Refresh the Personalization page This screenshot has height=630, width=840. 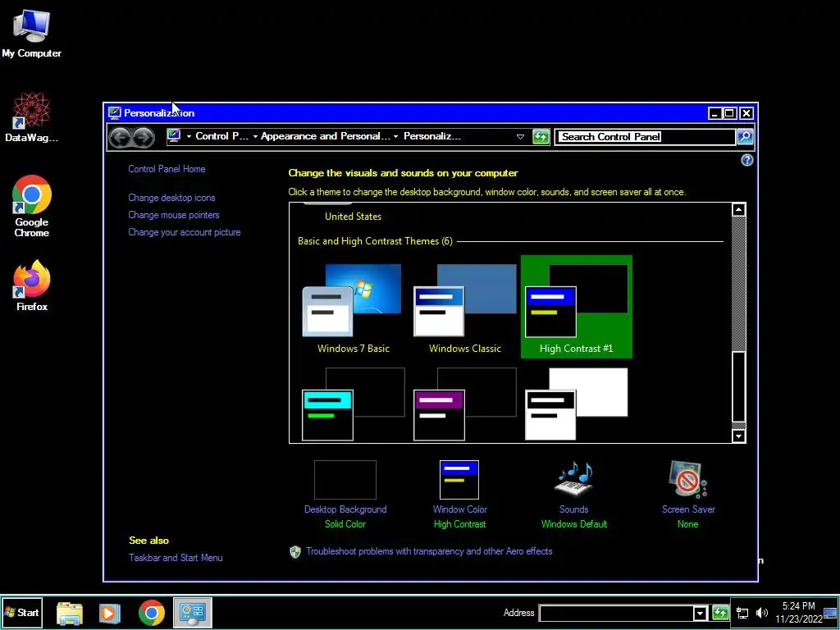pyautogui.click(x=541, y=137)
